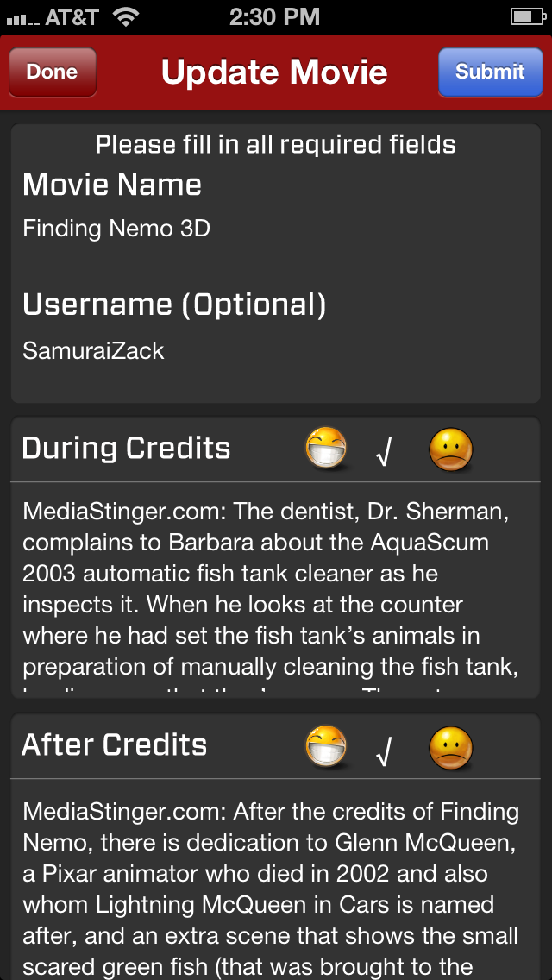Tap the AT&T carrier label
This screenshot has height=980, width=552.
pos(72,16)
